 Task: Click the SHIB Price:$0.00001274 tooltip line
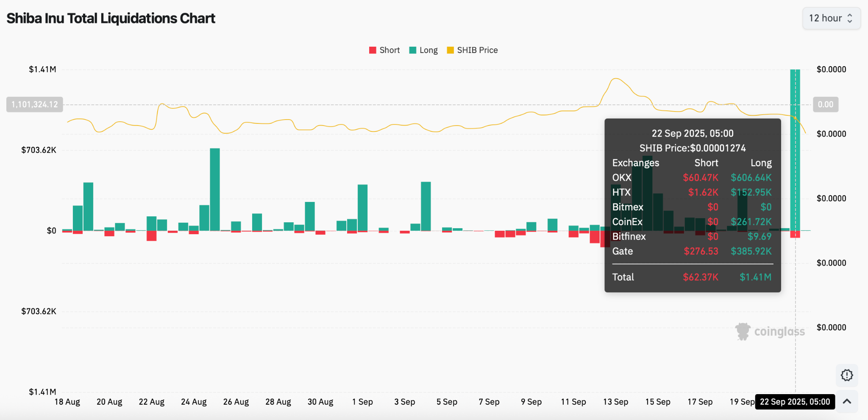click(693, 148)
